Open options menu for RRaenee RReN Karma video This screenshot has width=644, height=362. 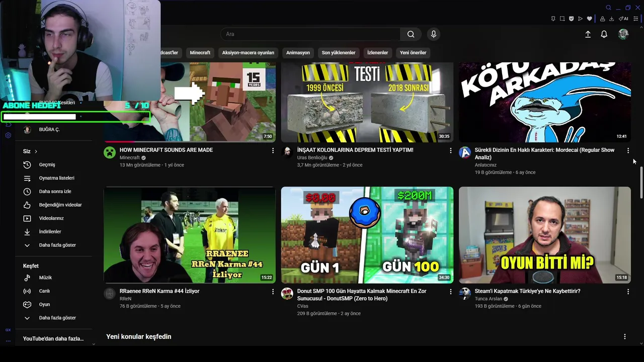(x=273, y=292)
